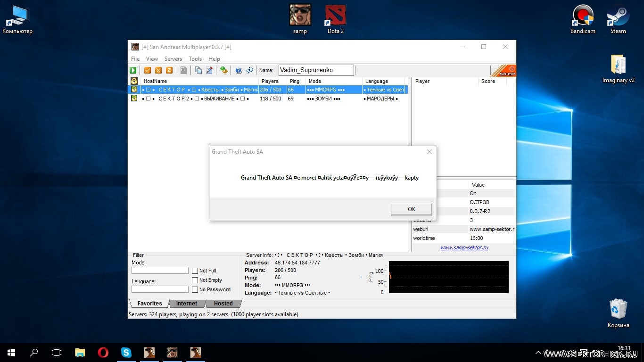The image size is (644, 362).
Task: Enable the Not Empty filter checkbox
Action: coord(195,280)
